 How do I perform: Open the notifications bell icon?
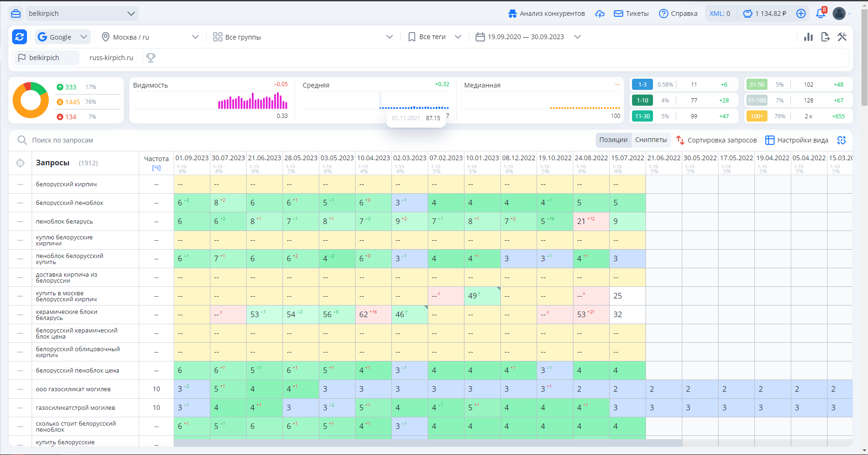pos(821,13)
